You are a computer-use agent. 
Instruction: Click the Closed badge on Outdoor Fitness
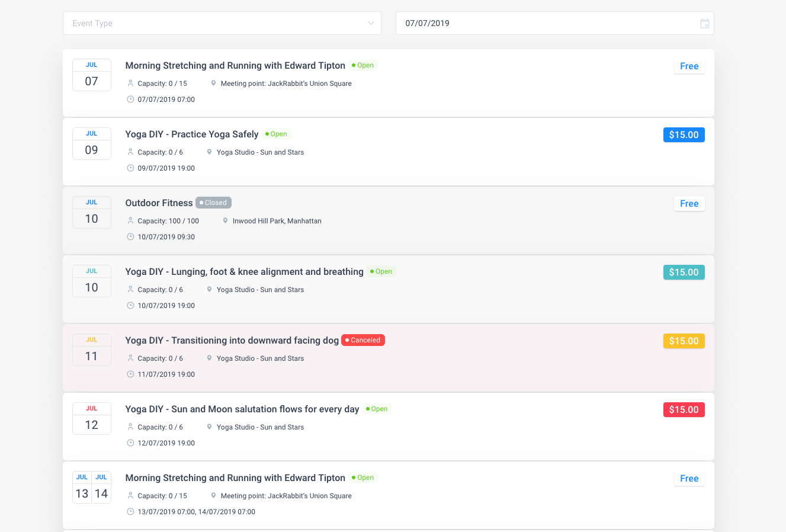tap(213, 202)
